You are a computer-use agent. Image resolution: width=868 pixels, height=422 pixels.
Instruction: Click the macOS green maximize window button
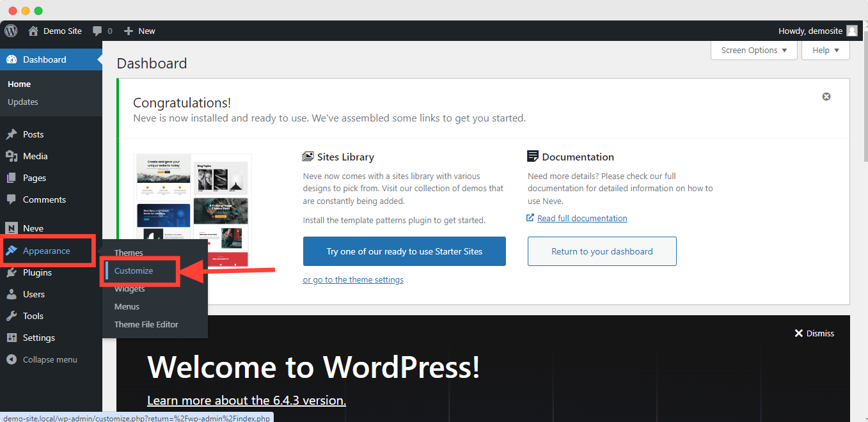tap(38, 10)
